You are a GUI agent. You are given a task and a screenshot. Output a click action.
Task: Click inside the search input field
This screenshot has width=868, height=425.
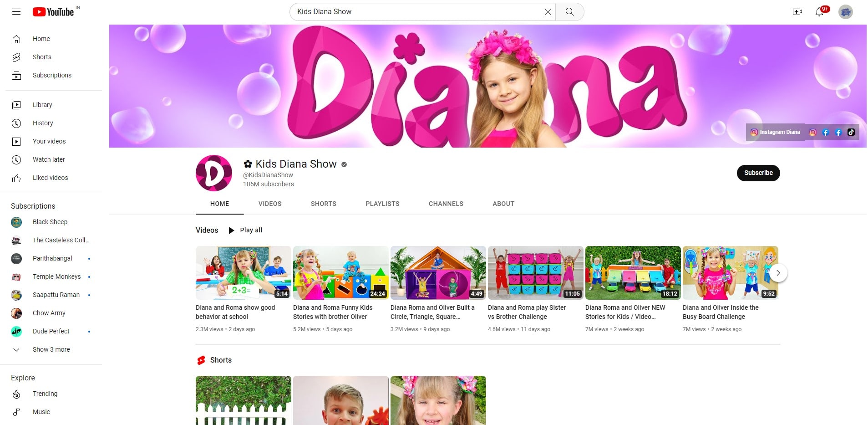coord(414,12)
